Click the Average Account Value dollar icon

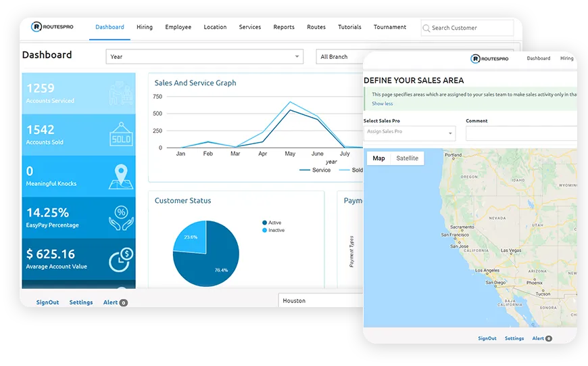pos(121,258)
